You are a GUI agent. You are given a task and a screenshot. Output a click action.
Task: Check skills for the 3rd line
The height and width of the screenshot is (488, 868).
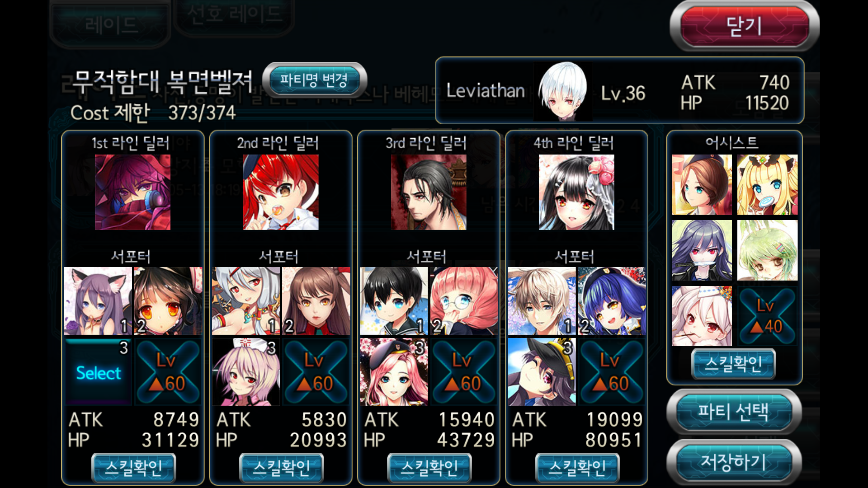(429, 468)
